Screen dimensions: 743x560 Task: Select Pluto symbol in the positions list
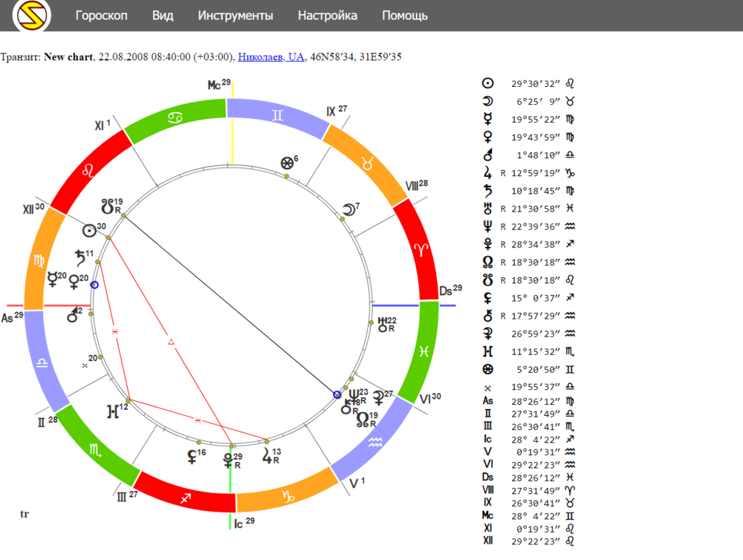[x=487, y=244]
